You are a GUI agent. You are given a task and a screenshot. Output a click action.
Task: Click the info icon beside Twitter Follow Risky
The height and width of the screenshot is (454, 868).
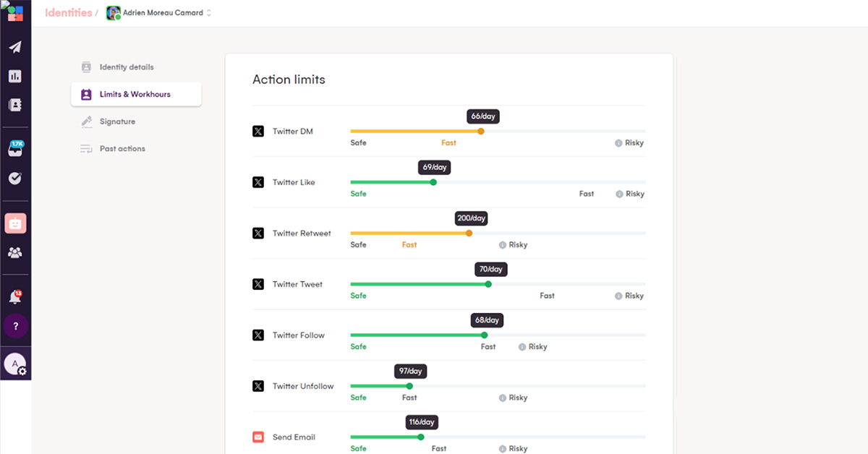click(x=522, y=347)
